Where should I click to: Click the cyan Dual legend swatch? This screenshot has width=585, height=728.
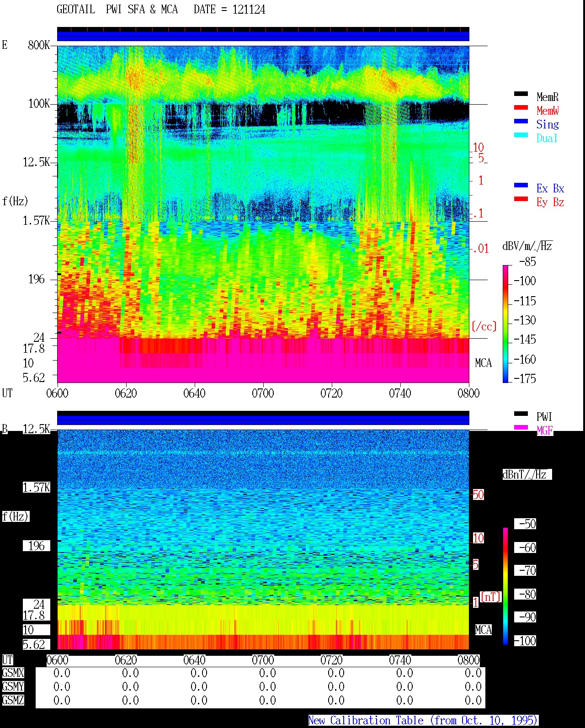[x=521, y=135]
